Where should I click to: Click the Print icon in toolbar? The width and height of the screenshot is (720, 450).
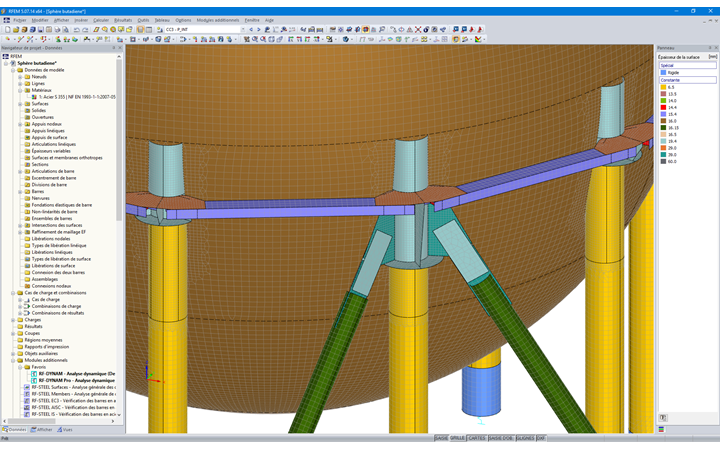pyautogui.click(x=57, y=29)
